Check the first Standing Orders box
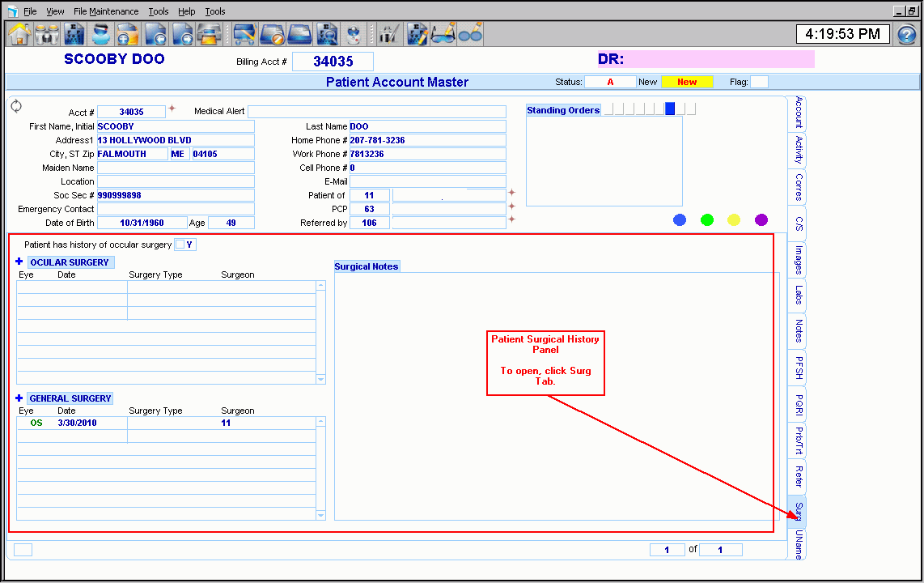This screenshot has height=583, width=924. 608,109
